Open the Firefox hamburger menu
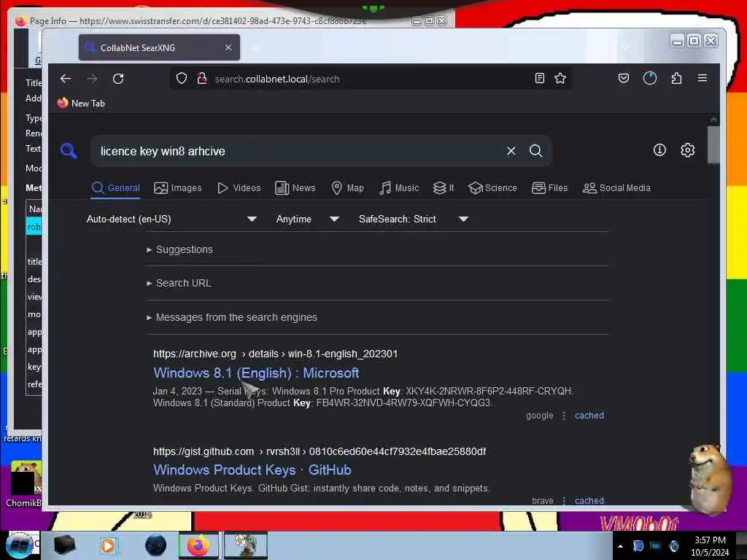 703,78
